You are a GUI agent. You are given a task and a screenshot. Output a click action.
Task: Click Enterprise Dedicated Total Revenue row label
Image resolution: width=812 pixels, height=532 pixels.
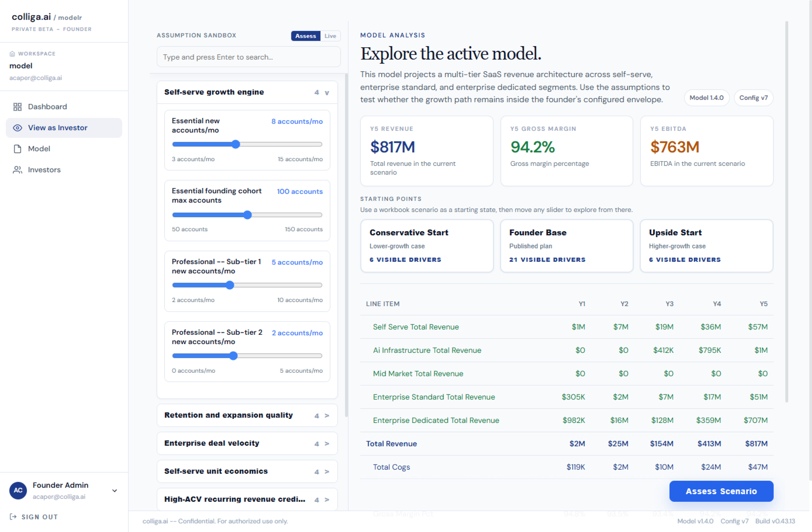436,421
